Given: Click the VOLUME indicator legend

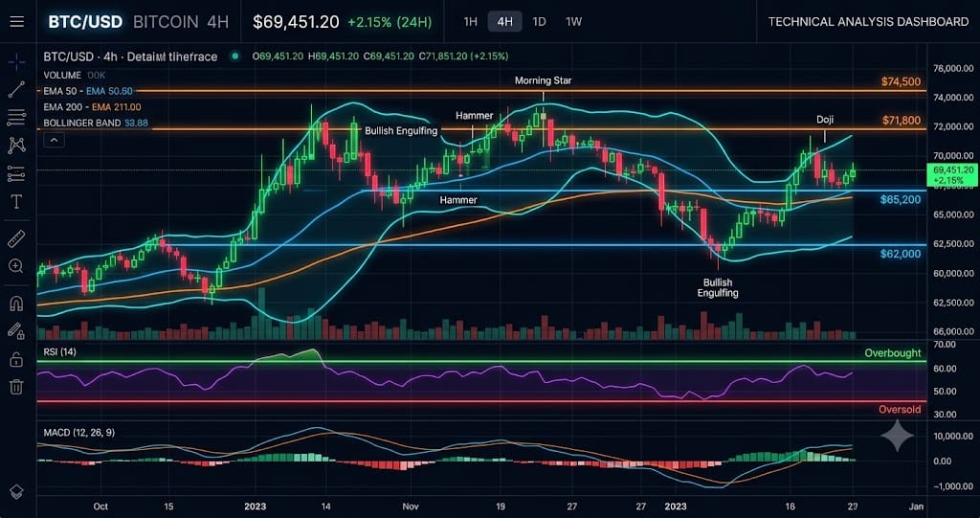Looking at the screenshot, I should 73,75.
